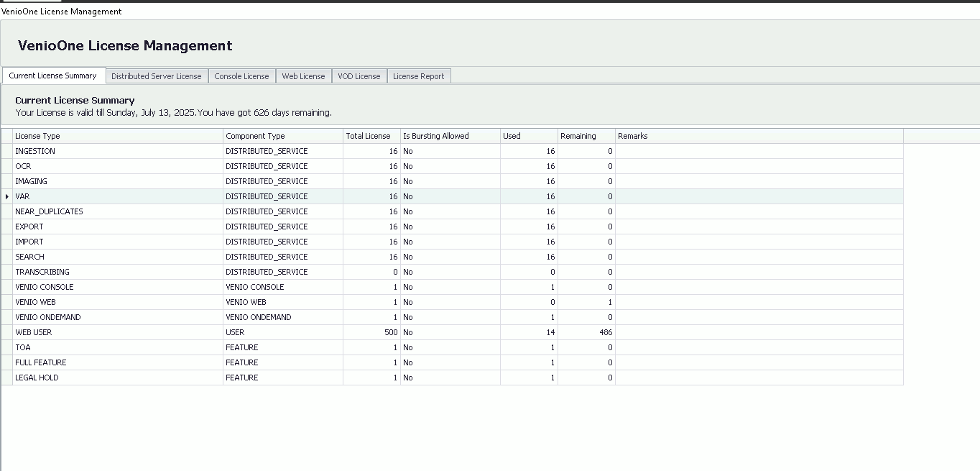980x471 pixels.
Task: Sort by Component Type column header
Action: [x=283, y=136]
